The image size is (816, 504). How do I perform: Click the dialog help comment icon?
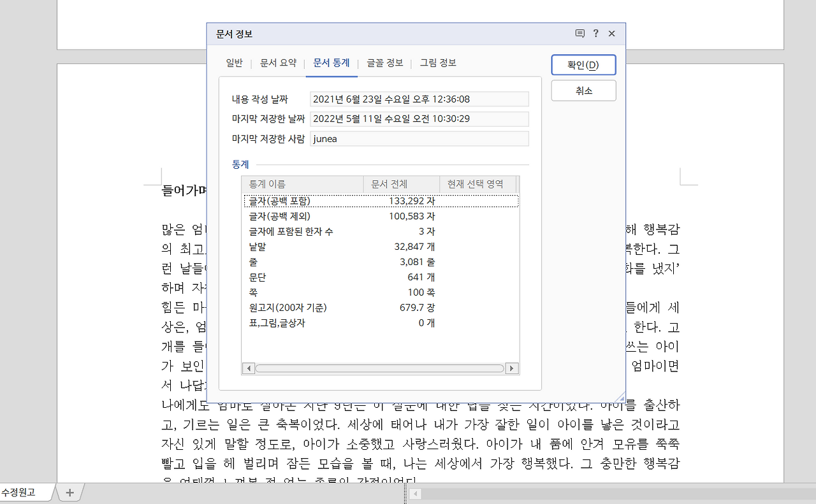[579, 34]
